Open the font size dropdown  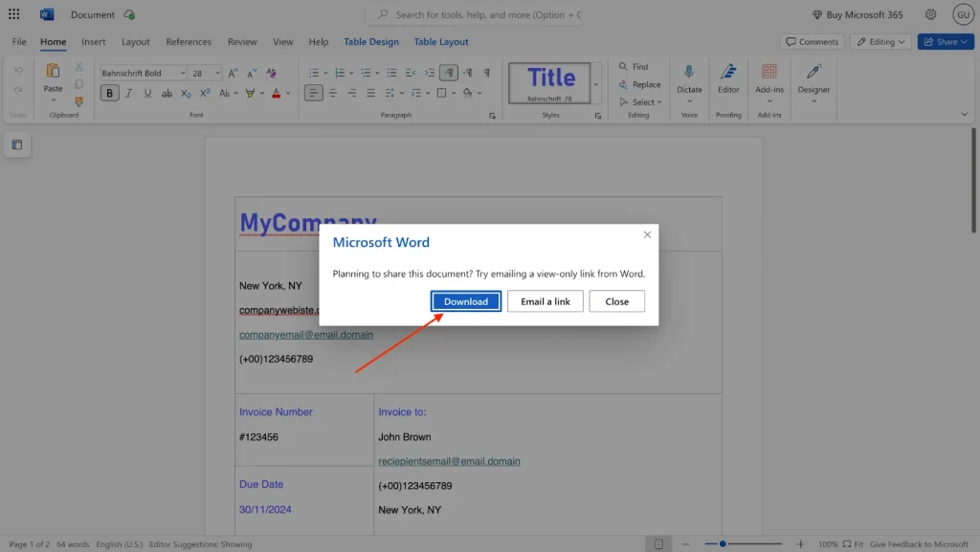coord(217,72)
